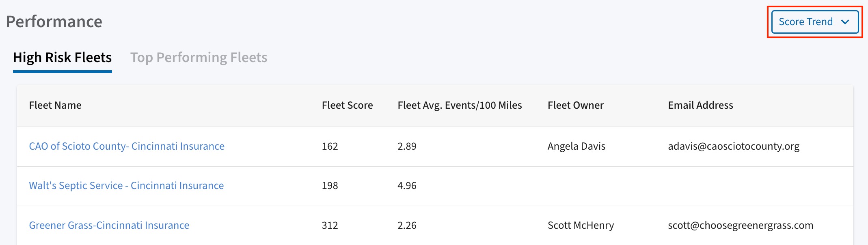Viewport: 868px width, 245px height.
Task: Click the fleet score value 198
Action: [x=330, y=186]
